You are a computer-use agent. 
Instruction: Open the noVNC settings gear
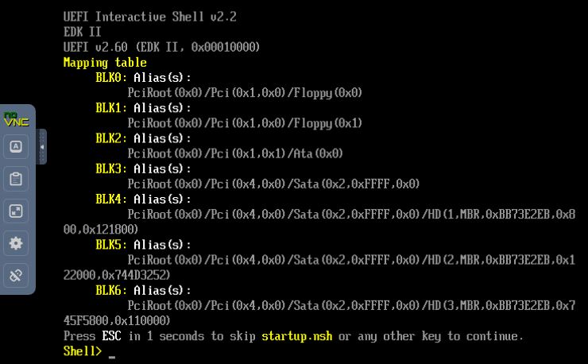point(16,243)
